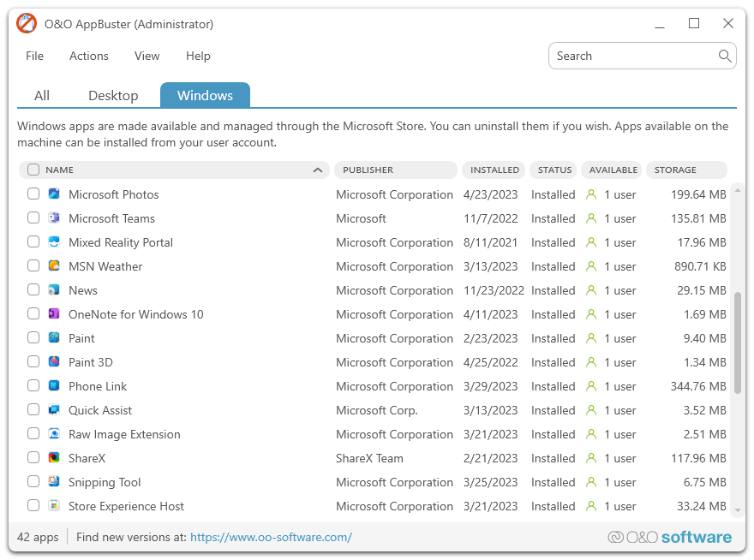Check the box for Phone Link

[x=33, y=386]
